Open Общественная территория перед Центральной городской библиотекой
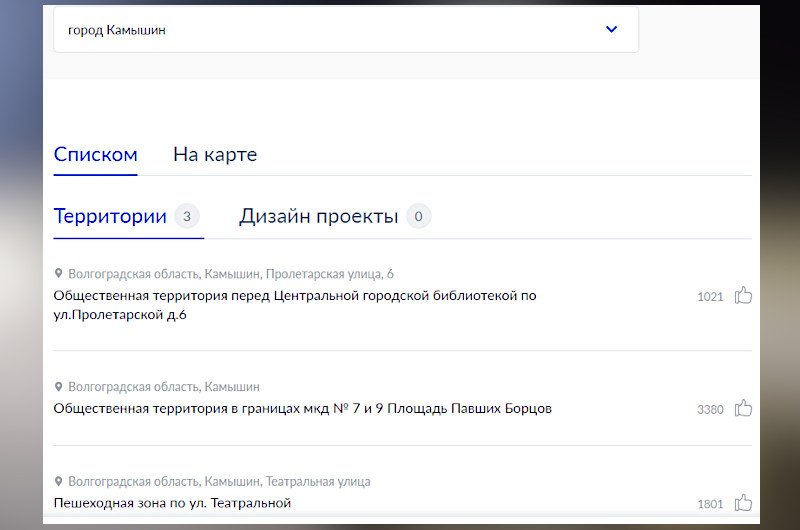 point(295,305)
